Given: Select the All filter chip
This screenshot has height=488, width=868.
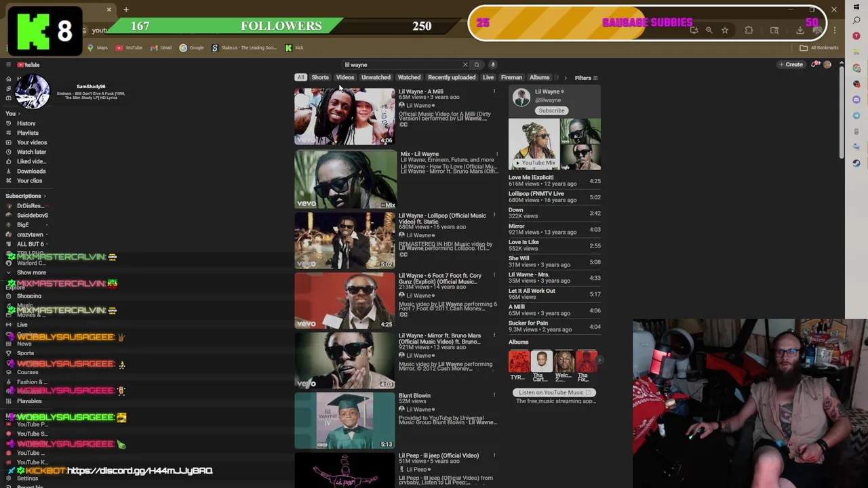Looking at the screenshot, I should (301, 78).
